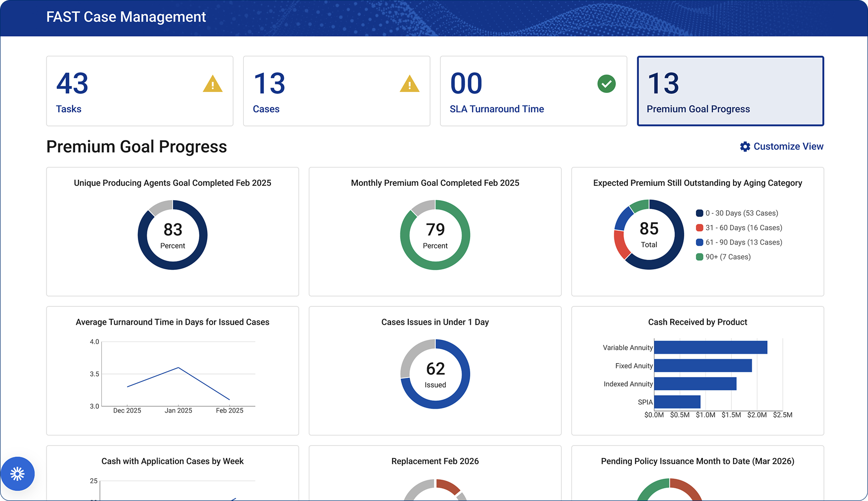The image size is (868, 501).
Task: Click "61 - 90 Days (13 Cases)" legend text
Action: point(744,243)
